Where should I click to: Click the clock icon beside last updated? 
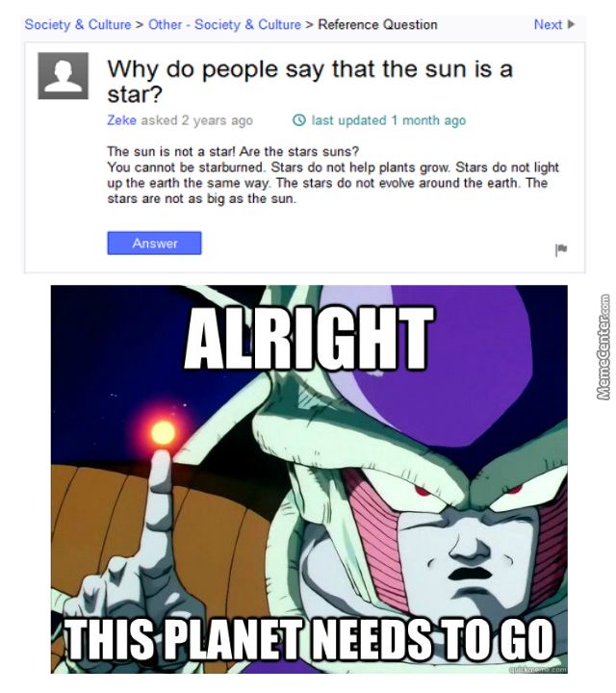point(299,120)
